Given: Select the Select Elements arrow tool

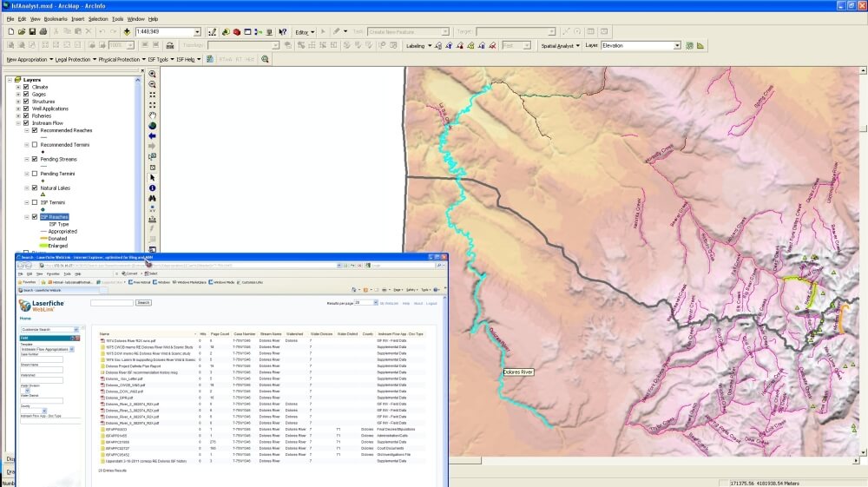Looking at the screenshot, I should pos(152,178).
